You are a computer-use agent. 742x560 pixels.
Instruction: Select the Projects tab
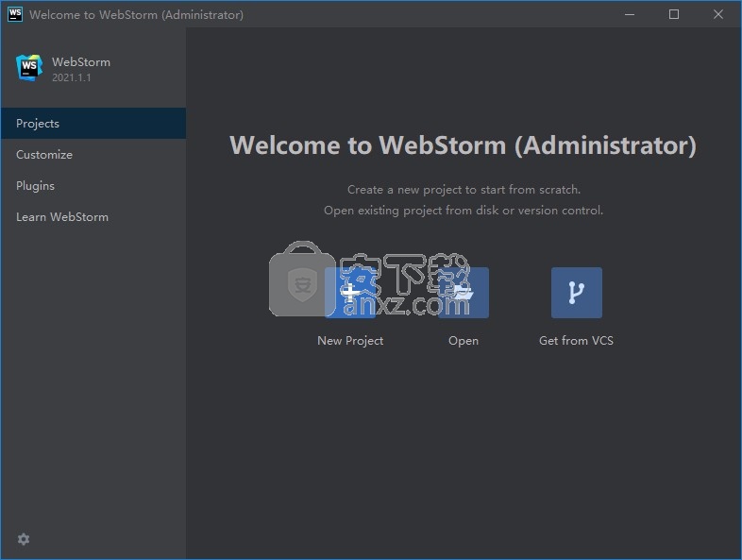coord(93,123)
